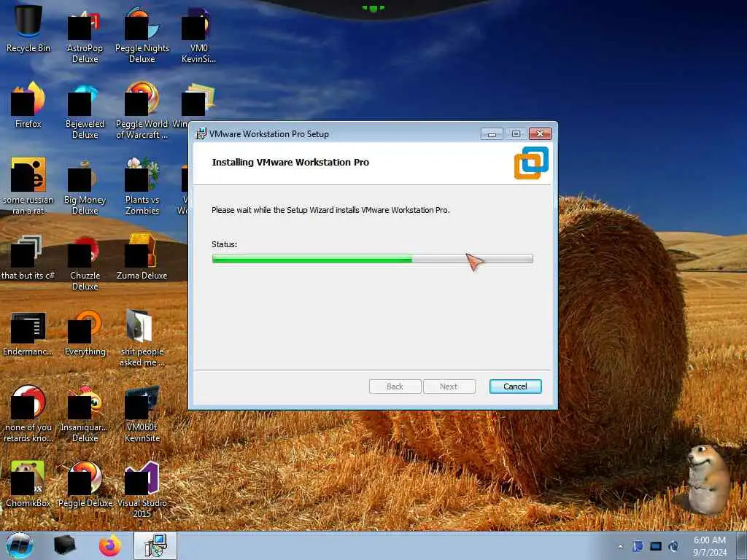Click the Next button in setup wizard
The height and width of the screenshot is (560, 747).
pos(449,386)
